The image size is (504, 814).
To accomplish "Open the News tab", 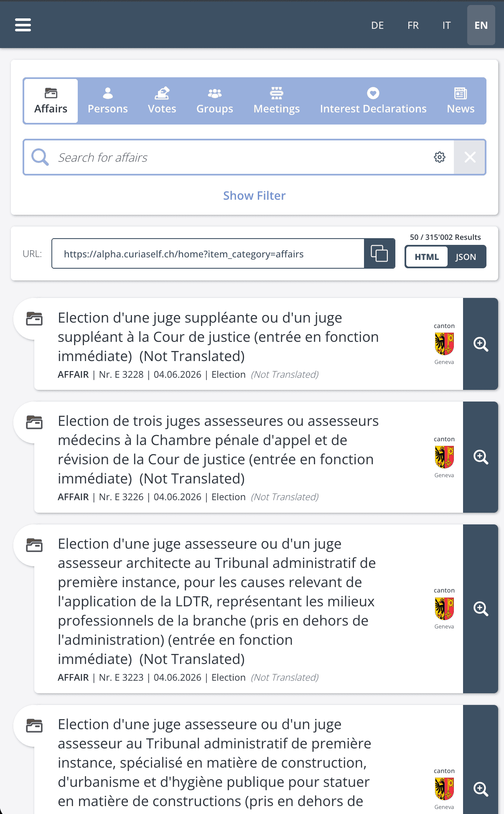I will 461,101.
